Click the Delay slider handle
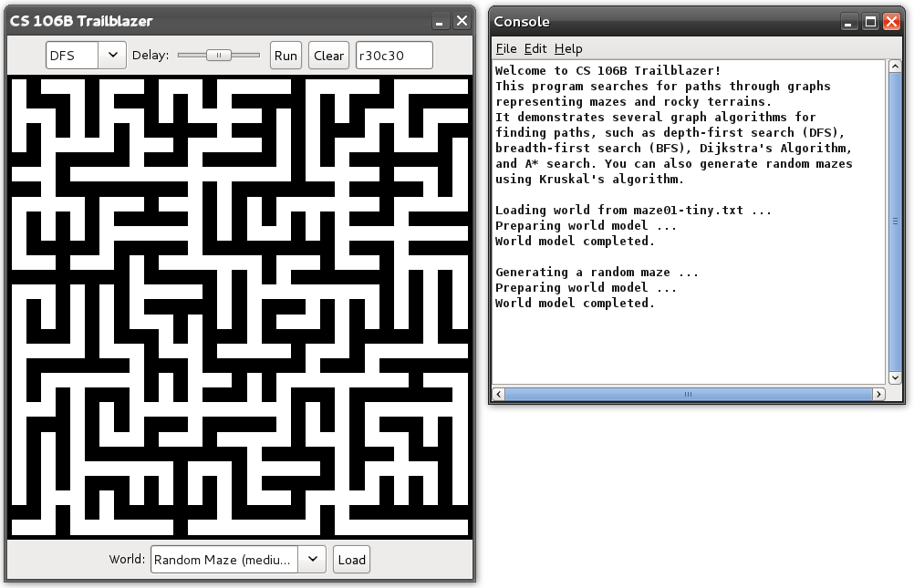Screen dimensions: 914x588 tap(219, 56)
